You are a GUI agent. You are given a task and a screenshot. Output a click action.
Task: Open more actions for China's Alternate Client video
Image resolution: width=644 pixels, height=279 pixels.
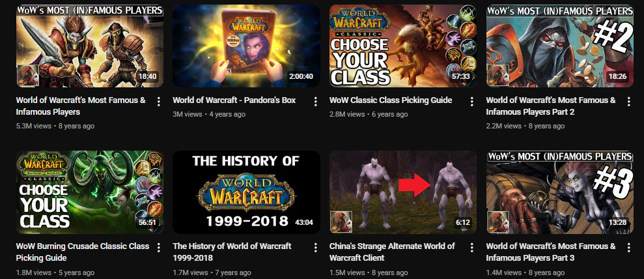coord(472,247)
